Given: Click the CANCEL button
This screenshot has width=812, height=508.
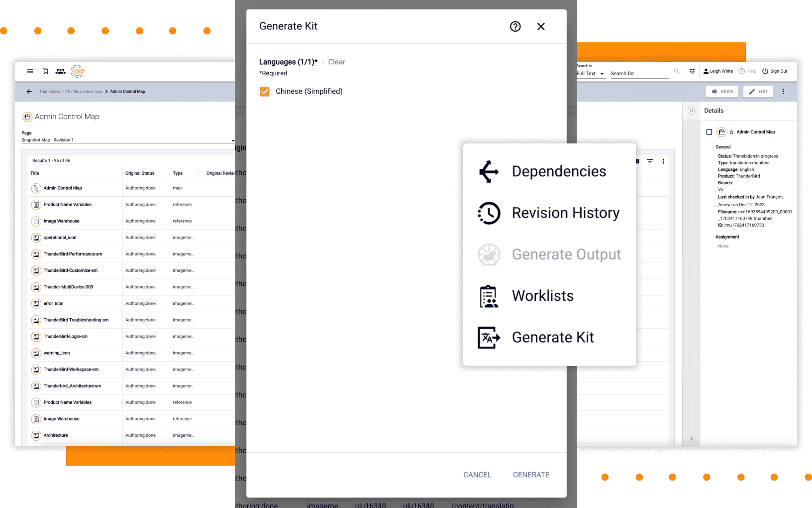Looking at the screenshot, I should point(477,475).
